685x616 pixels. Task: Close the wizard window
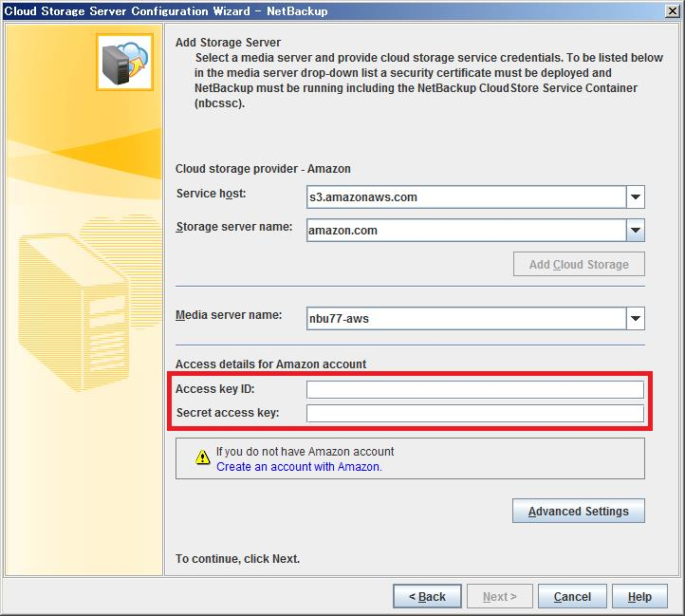[673, 11]
